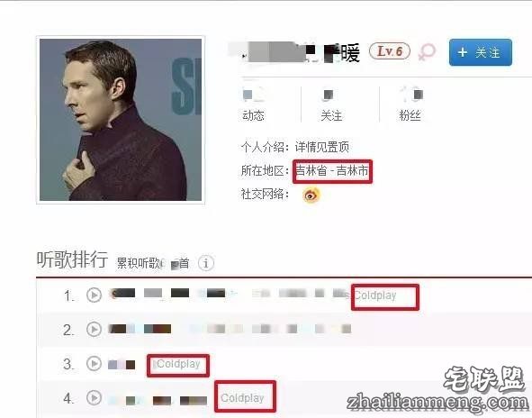
Task: Play song number 4 in ranking
Action: [x=94, y=397]
